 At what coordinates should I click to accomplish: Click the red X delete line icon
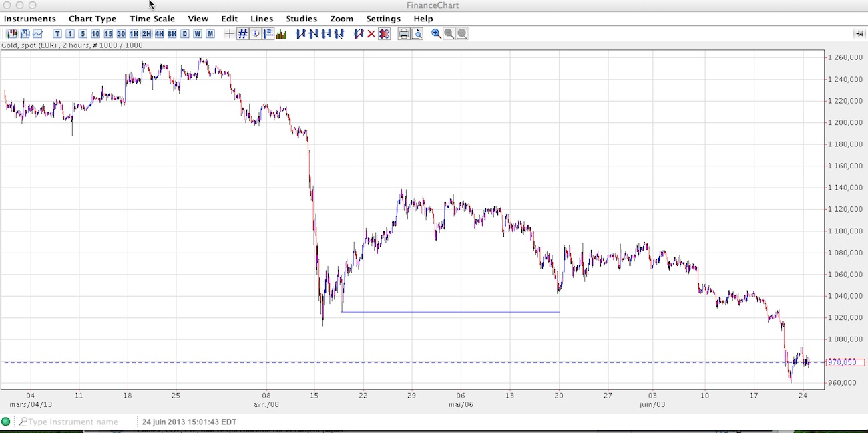(371, 34)
